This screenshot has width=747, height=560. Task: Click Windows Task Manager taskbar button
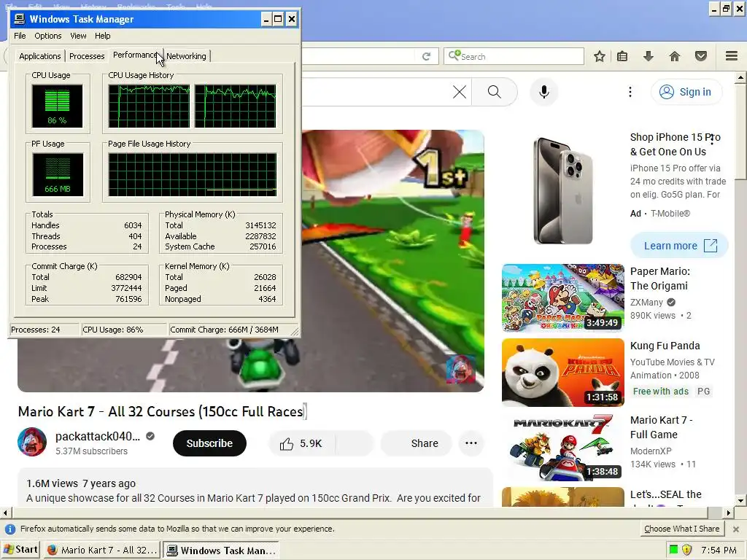221,550
